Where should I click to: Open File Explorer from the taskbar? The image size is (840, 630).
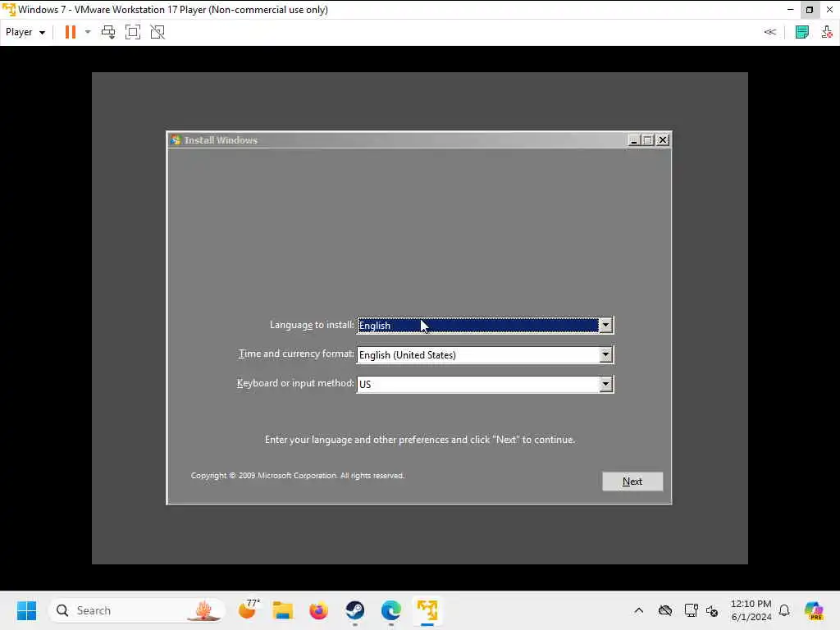[283, 610]
